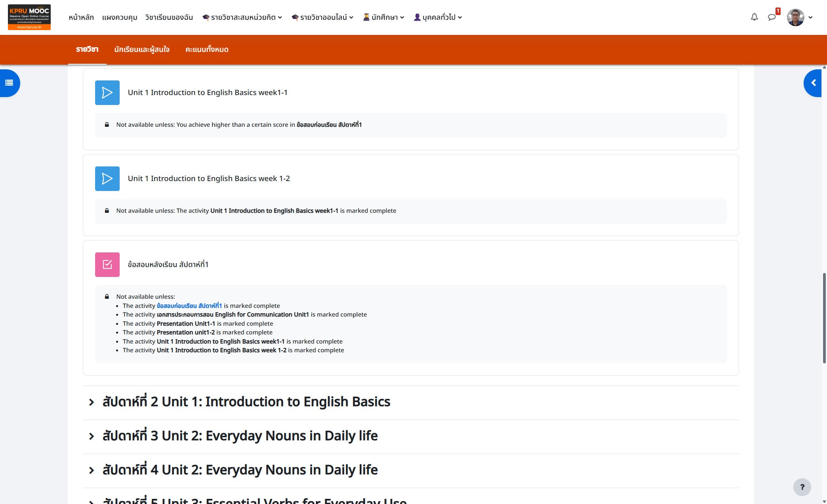Expand สัปดาห์ที่ 3 Unit 2 section
The height and width of the screenshot is (504, 827).
tap(92, 436)
